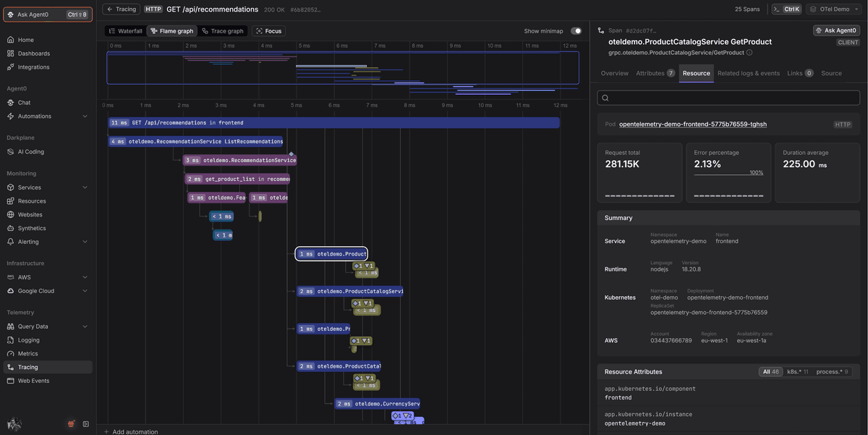Open Agent0 Chat
This screenshot has width=868, height=435.
(x=24, y=103)
